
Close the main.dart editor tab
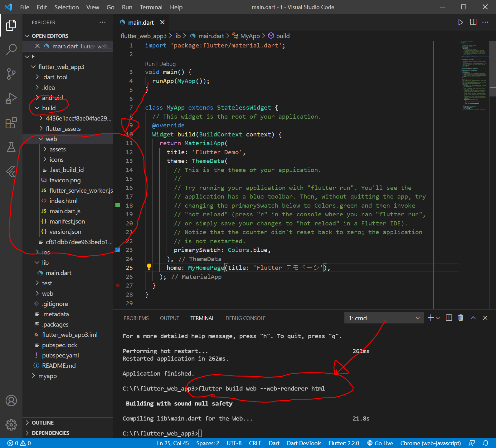[162, 22]
